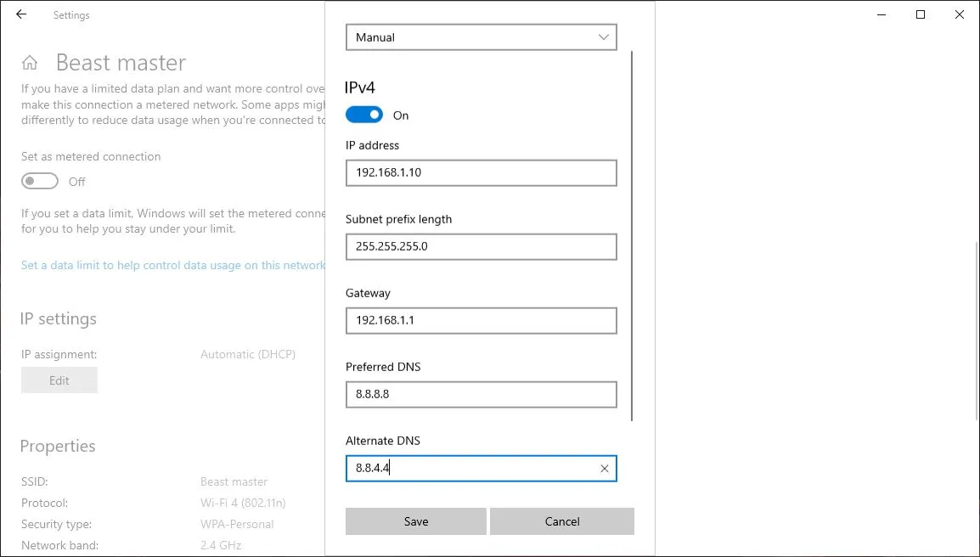The image size is (980, 557).
Task: Open the IP assignment dropdown showing Manual
Action: tap(481, 37)
